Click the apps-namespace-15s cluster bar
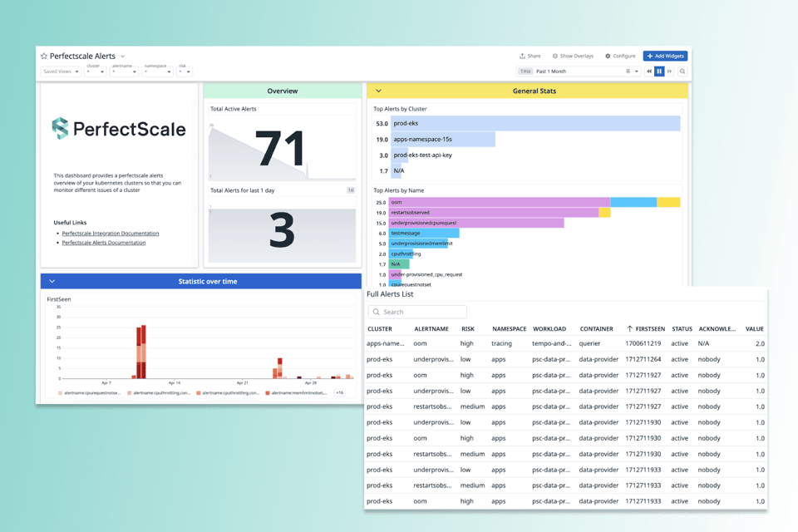 [443, 139]
